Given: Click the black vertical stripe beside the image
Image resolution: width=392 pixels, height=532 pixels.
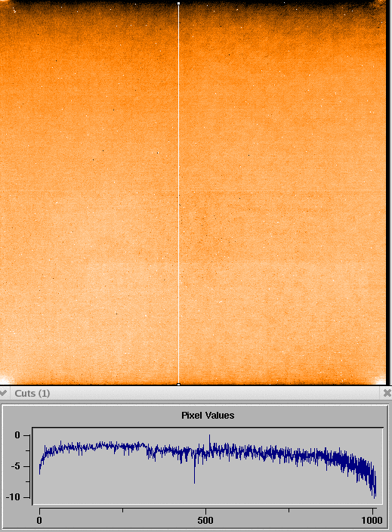Looking at the screenshot, I should click(x=388, y=193).
